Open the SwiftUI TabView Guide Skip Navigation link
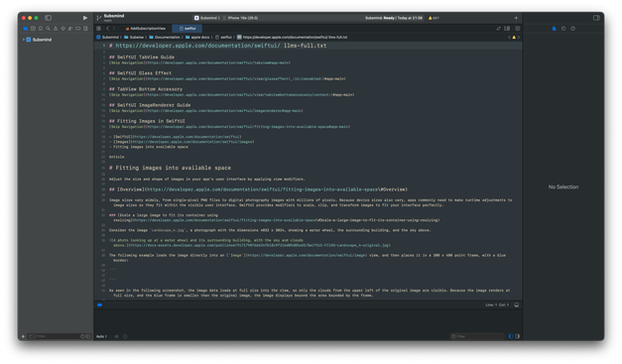 (x=199, y=62)
